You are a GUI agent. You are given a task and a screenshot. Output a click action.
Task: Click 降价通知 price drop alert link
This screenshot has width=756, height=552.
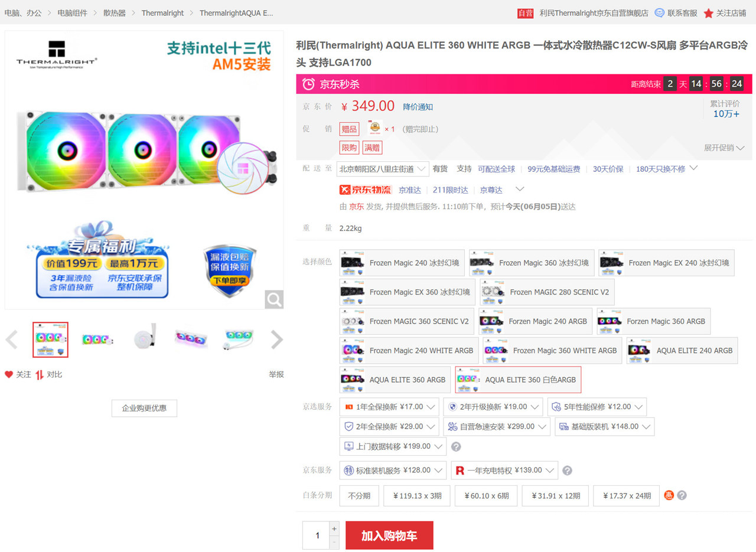418,107
